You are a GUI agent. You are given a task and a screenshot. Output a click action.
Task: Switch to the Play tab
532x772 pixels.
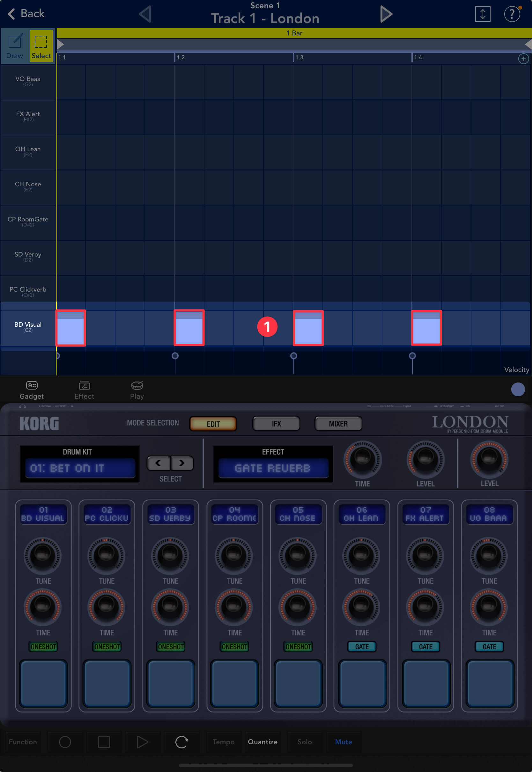tap(137, 390)
